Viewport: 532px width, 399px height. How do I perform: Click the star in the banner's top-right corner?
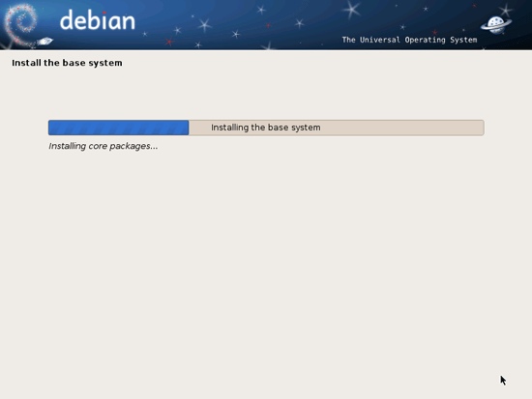click(506, 11)
